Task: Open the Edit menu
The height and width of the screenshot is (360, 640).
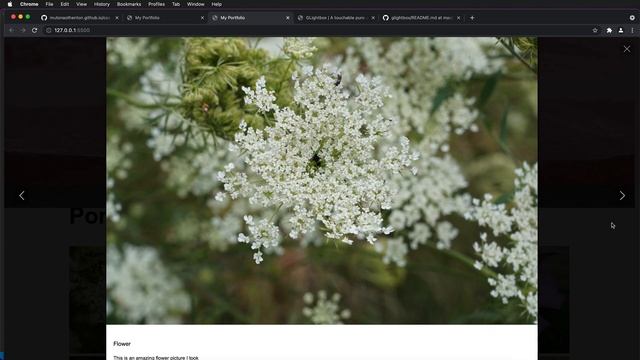Action: pyautogui.click(x=64, y=4)
